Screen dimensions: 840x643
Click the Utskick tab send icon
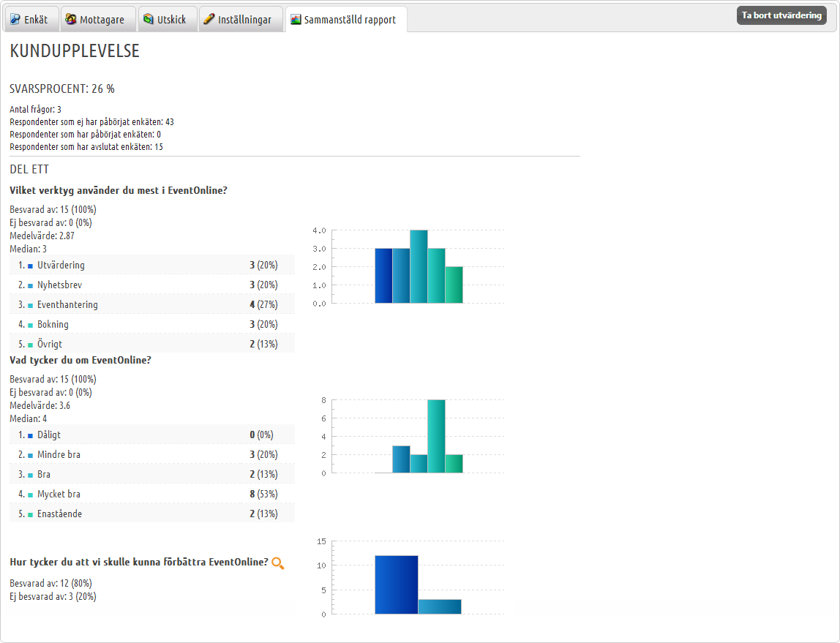pyautogui.click(x=149, y=19)
